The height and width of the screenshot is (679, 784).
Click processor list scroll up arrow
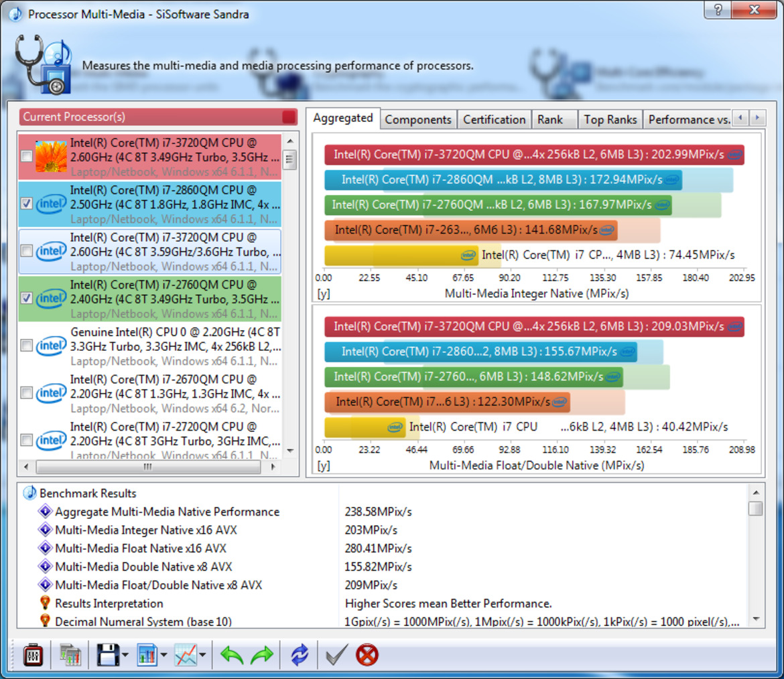point(289,141)
